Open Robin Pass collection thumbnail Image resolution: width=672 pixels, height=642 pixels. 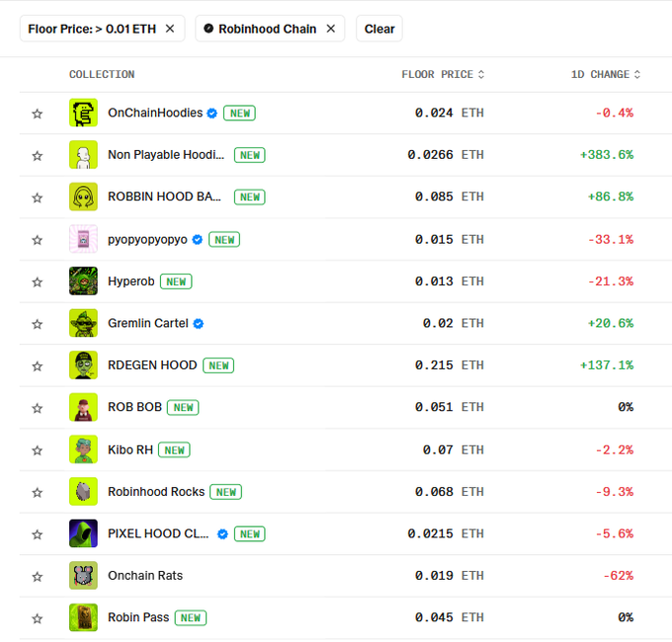point(83,617)
